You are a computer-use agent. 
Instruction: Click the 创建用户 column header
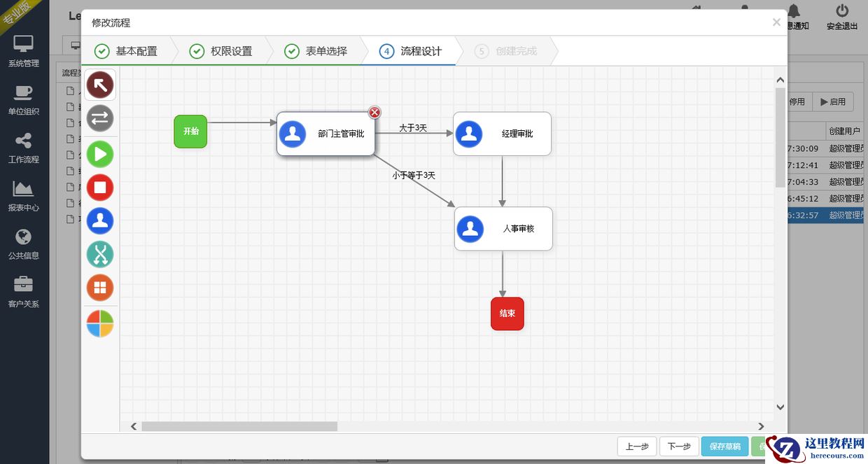pos(845,131)
